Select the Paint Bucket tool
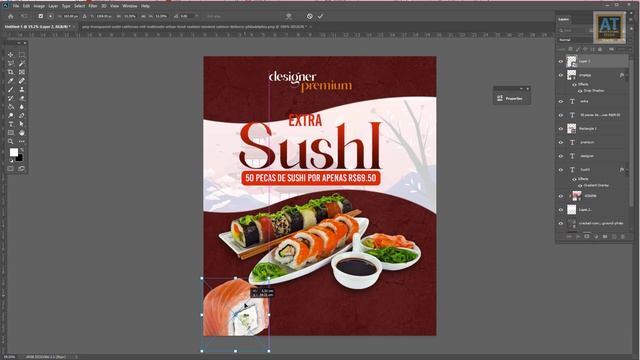Screen dimensions: 640x360 (x=11, y=107)
